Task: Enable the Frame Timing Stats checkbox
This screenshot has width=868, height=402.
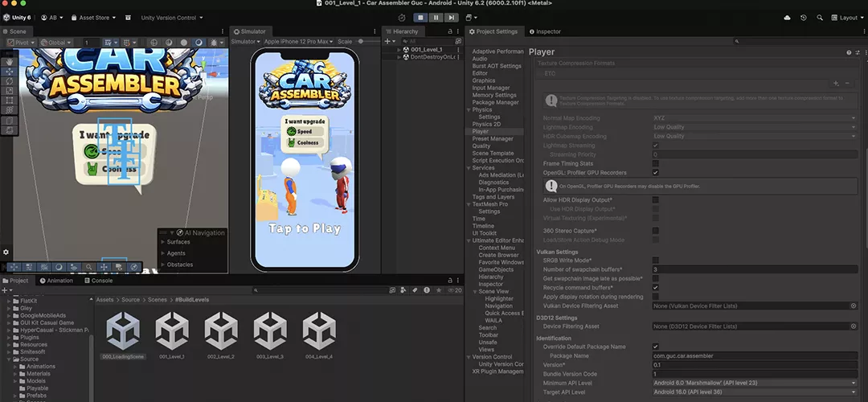Action: coord(655,163)
